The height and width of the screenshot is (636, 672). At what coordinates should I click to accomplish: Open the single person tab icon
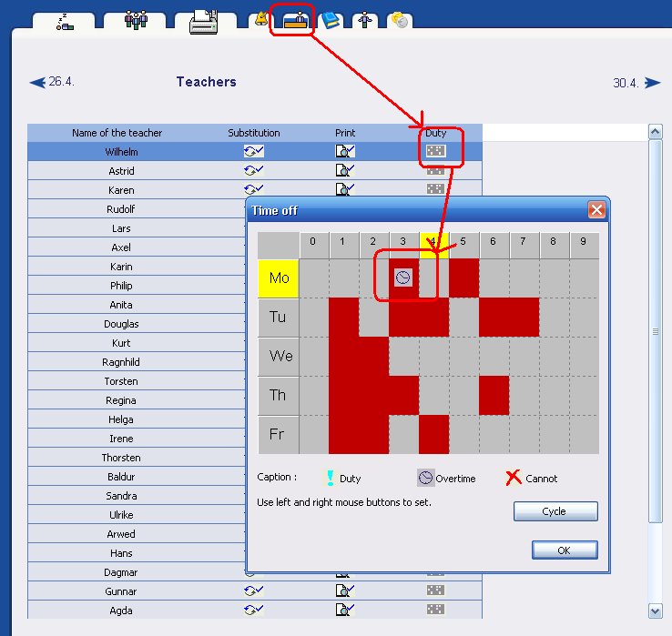coord(365,20)
